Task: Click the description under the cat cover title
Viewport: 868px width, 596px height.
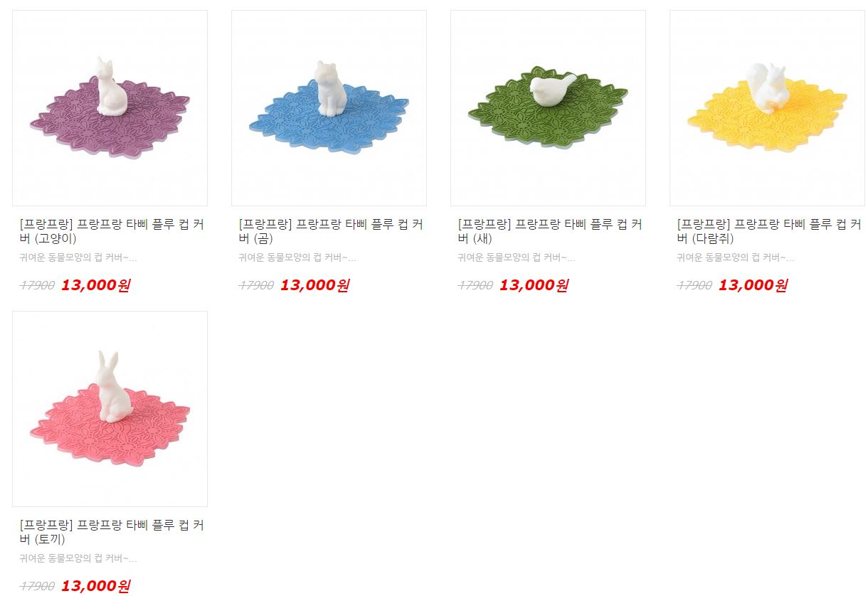Action: coord(78,257)
